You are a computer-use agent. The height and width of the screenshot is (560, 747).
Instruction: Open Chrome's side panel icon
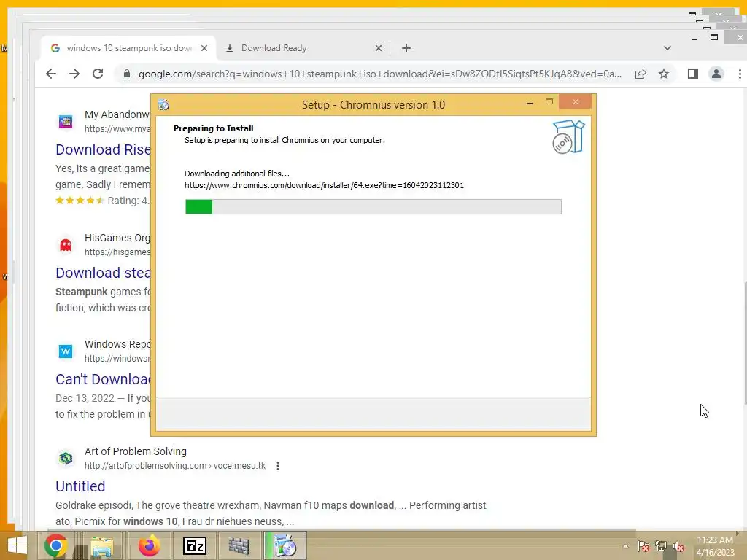[693, 74]
